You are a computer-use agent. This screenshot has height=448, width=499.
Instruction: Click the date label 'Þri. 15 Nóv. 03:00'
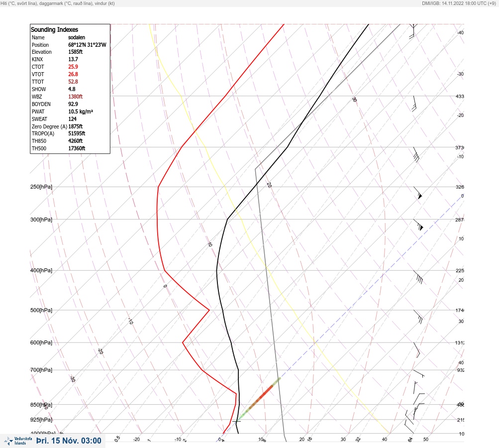coord(69,441)
